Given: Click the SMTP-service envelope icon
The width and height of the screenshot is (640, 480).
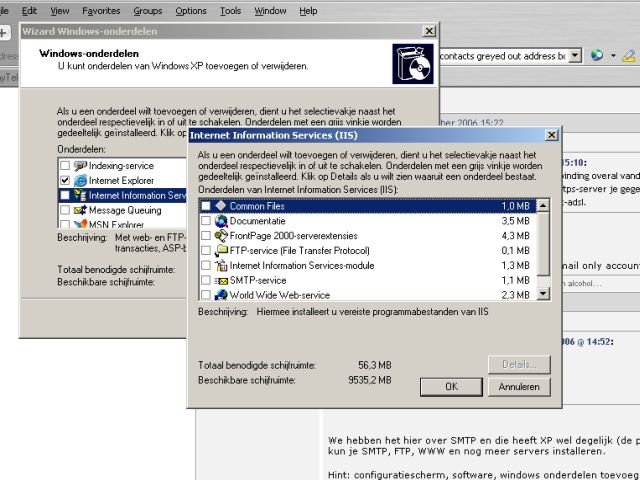Looking at the screenshot, I should (x=221, y=280).
